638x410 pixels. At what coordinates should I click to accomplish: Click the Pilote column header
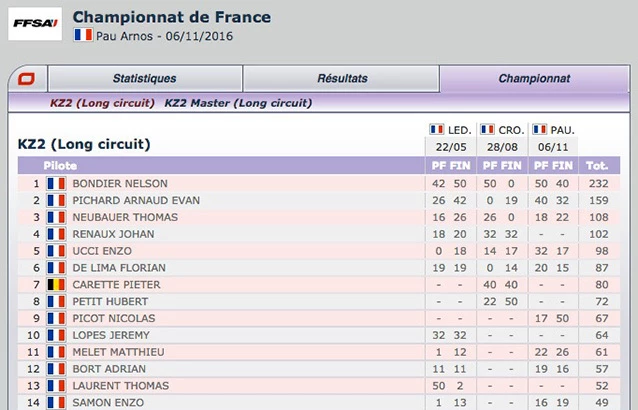60,165
